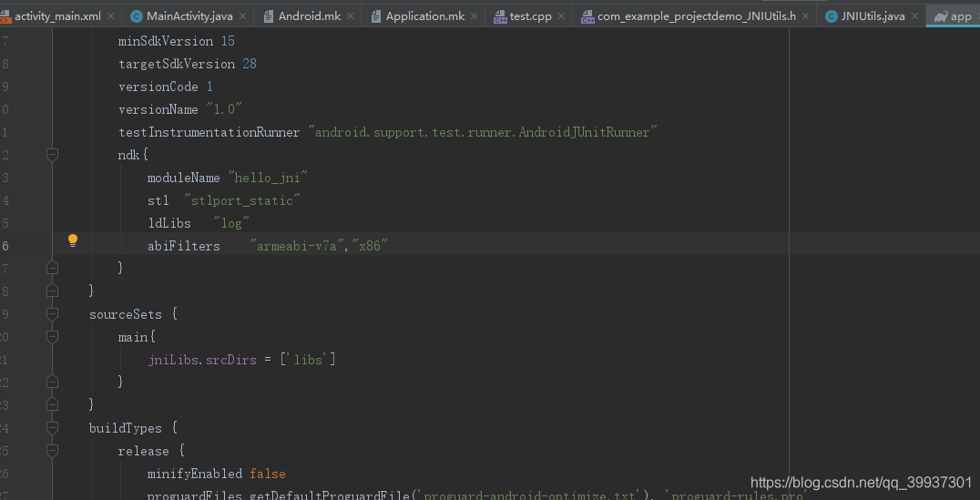Click the header file icon on JNIUtils.h tab

pyautogui.click(x=587, y=17)
